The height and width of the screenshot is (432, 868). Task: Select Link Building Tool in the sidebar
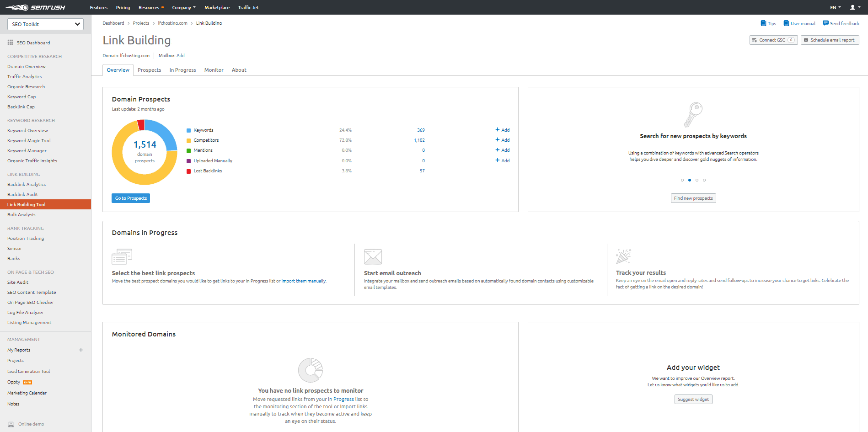click(45, 204)
